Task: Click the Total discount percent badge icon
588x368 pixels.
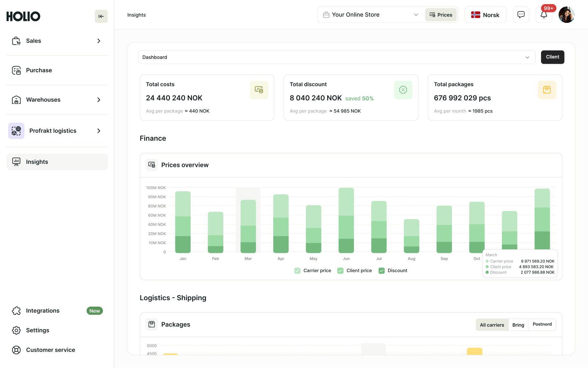Action: 403,90
